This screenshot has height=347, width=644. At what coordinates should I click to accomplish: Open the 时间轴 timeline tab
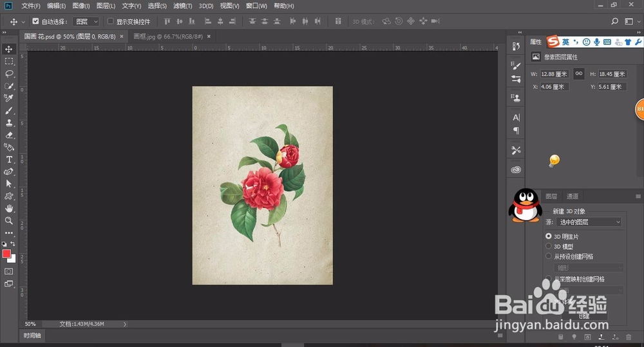(x=32, y=335)
